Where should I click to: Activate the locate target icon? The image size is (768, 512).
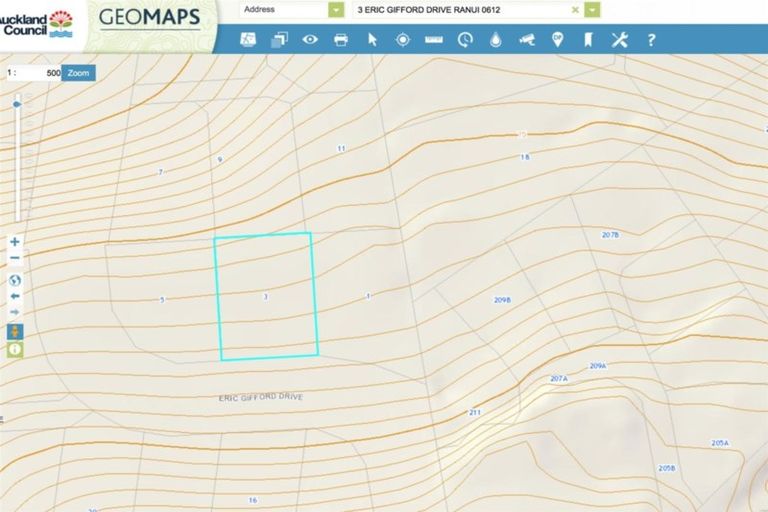[403, 40]
